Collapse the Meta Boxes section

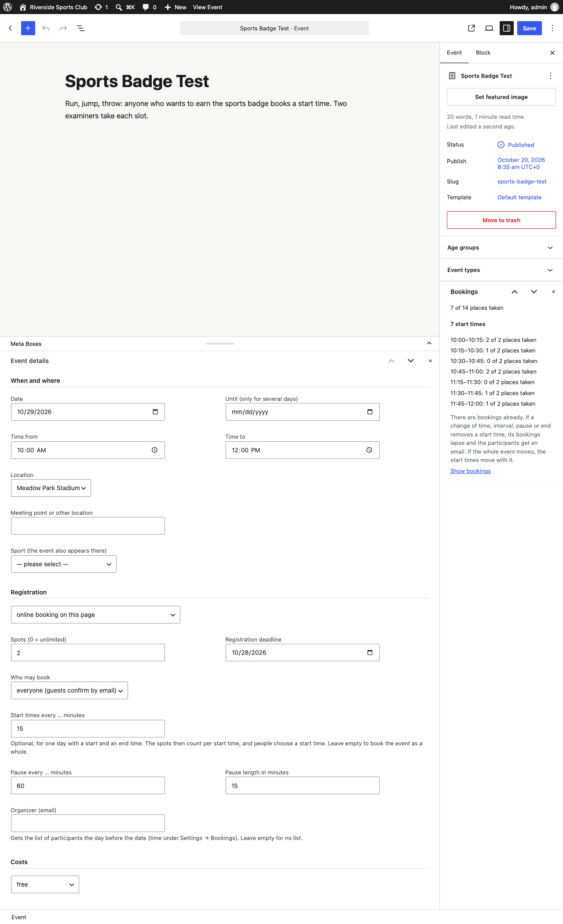pos(429,344)
